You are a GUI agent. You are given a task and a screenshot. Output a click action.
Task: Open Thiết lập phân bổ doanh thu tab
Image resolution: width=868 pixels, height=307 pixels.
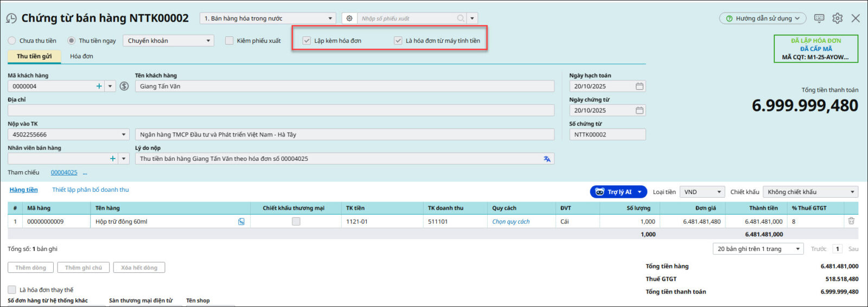pos(90,190)
